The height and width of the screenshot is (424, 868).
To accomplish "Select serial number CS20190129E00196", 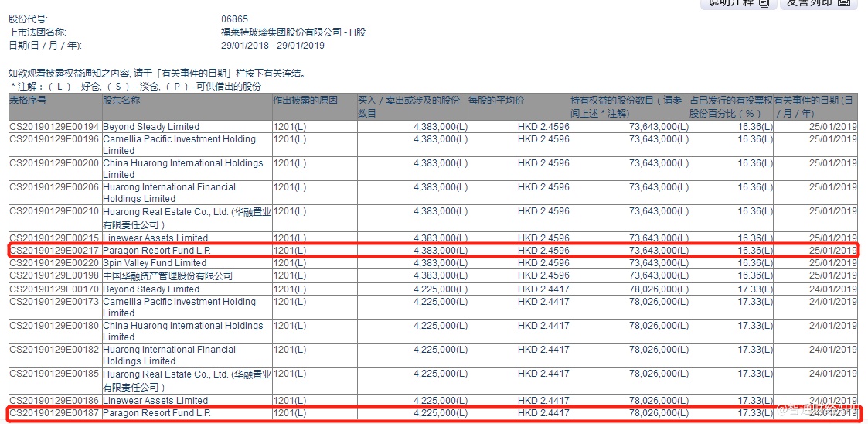I will pos(54,139).
